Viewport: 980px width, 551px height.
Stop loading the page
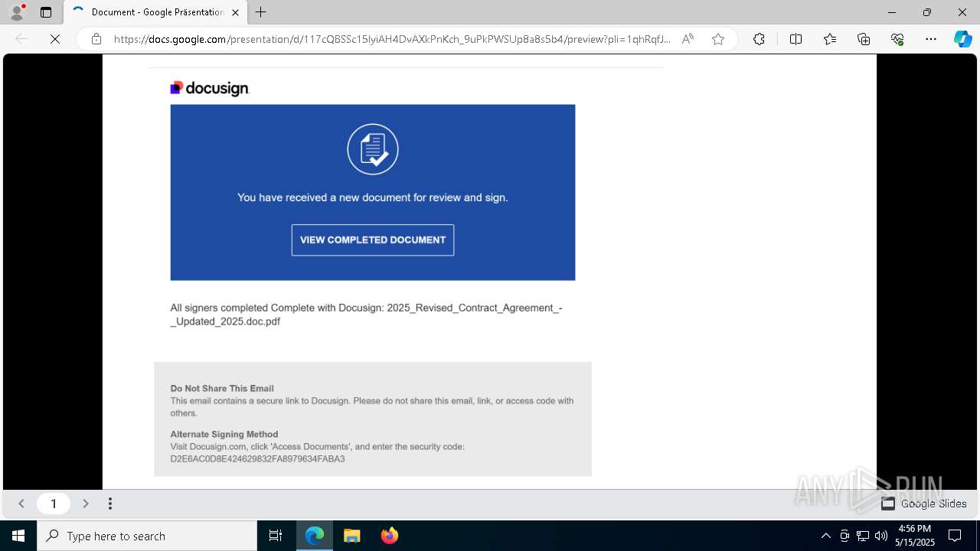click(x=55, y=39)
